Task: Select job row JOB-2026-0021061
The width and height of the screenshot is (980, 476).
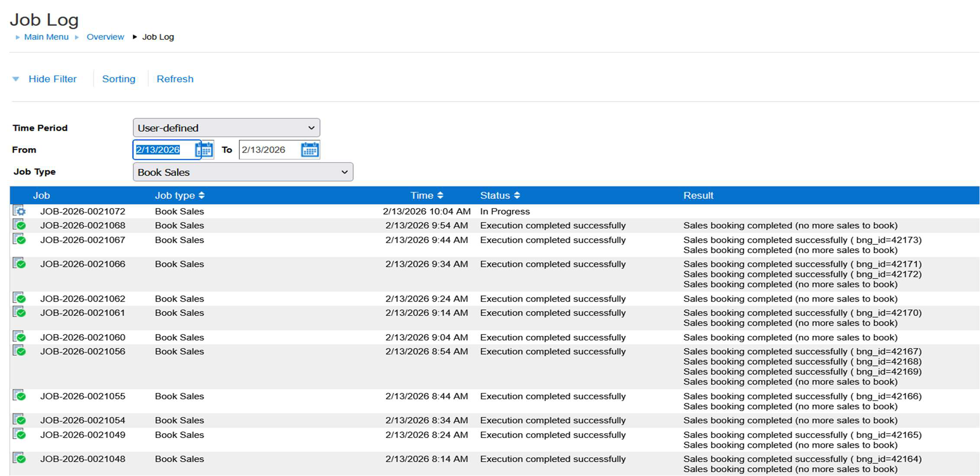Action: (x=83, y=313)
